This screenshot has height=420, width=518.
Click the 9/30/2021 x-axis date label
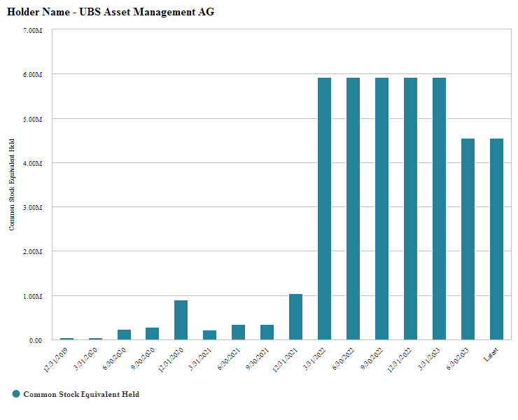pyautogui.click(x=258, y=359)
